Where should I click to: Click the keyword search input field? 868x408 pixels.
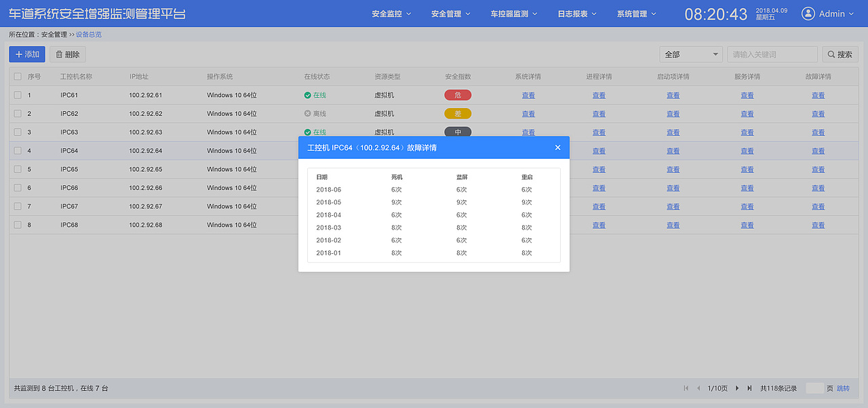pyautogui.click(x=772, y=54)
